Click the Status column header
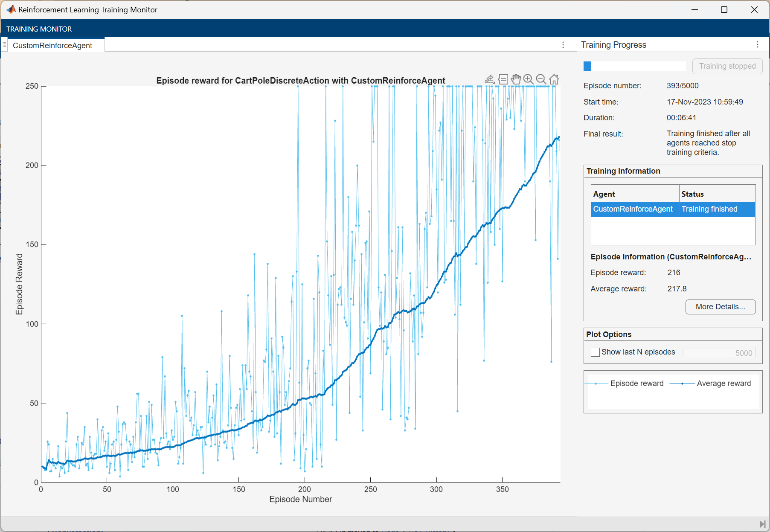 tap(717, 194)
